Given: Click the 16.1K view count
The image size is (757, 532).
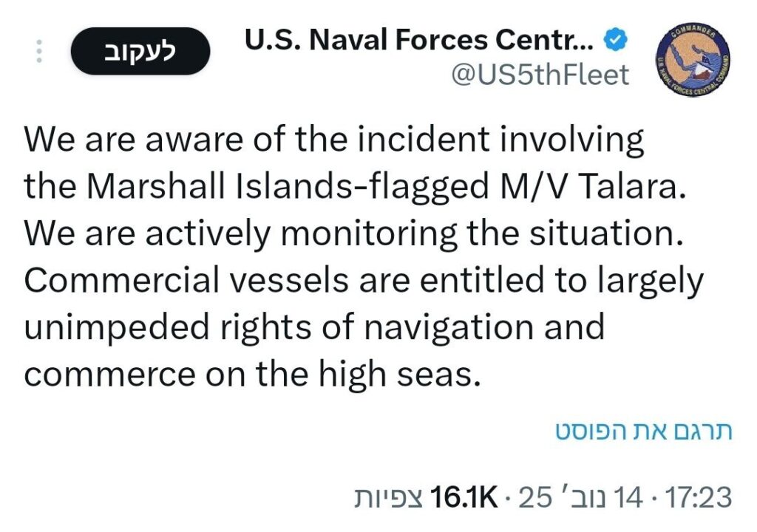Looking at the screenshot, I should 464,497.
